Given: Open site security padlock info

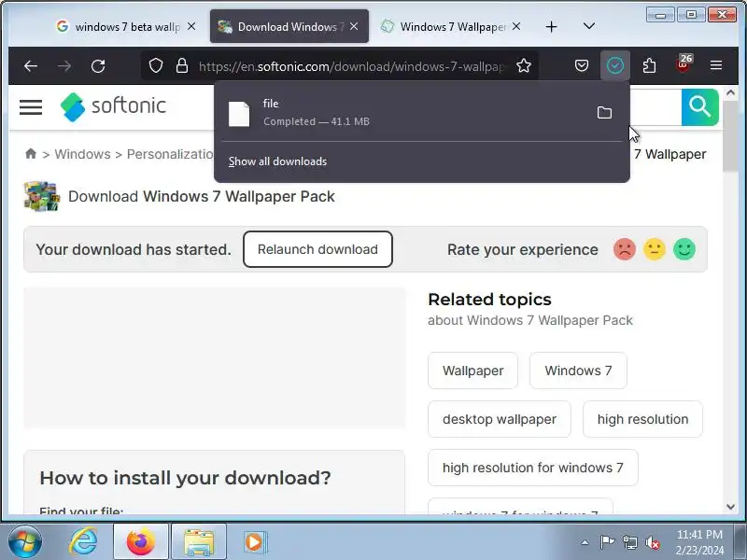Looking at the screenshot, I should click(182, 65).
